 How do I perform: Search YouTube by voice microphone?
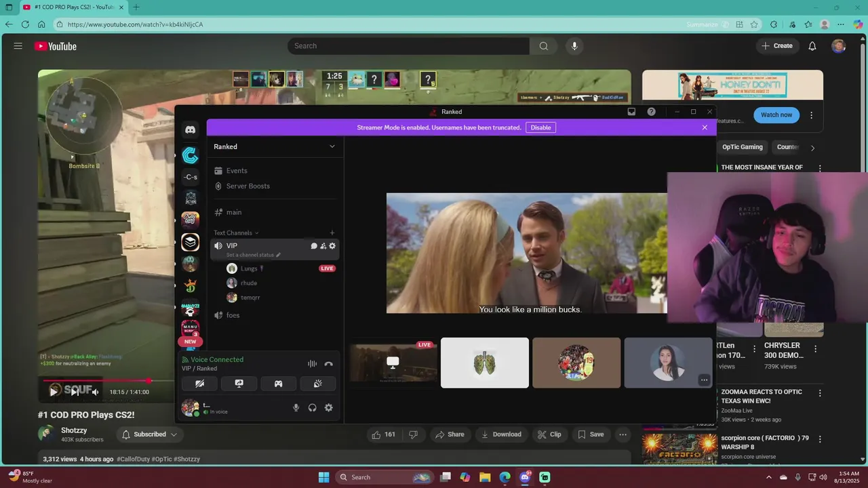574,46
